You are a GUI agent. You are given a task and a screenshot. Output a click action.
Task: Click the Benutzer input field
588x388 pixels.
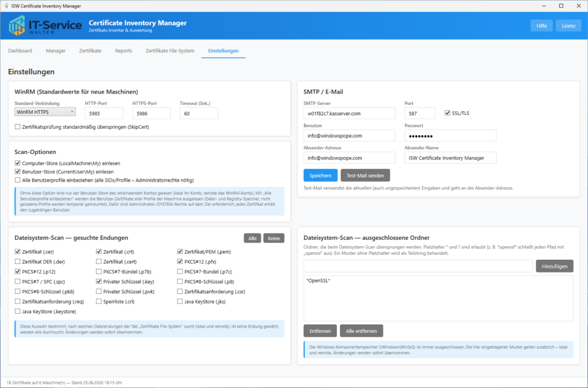point(349,136)
